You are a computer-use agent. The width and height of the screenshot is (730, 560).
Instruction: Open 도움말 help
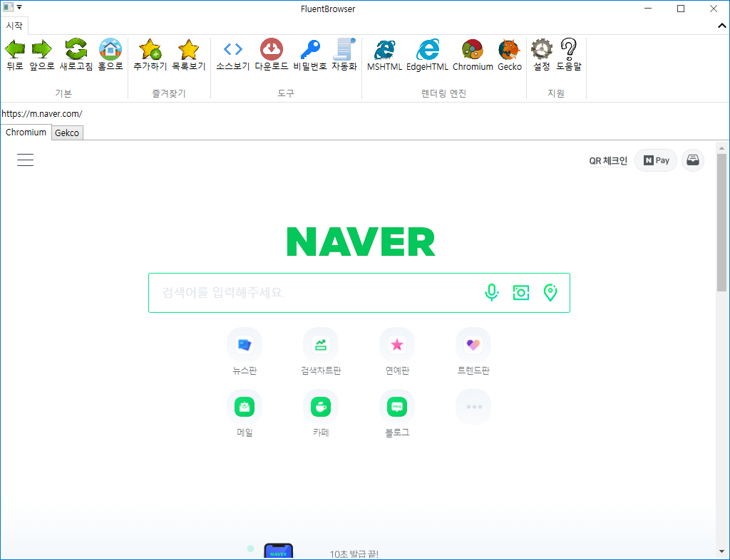point(569,54)
